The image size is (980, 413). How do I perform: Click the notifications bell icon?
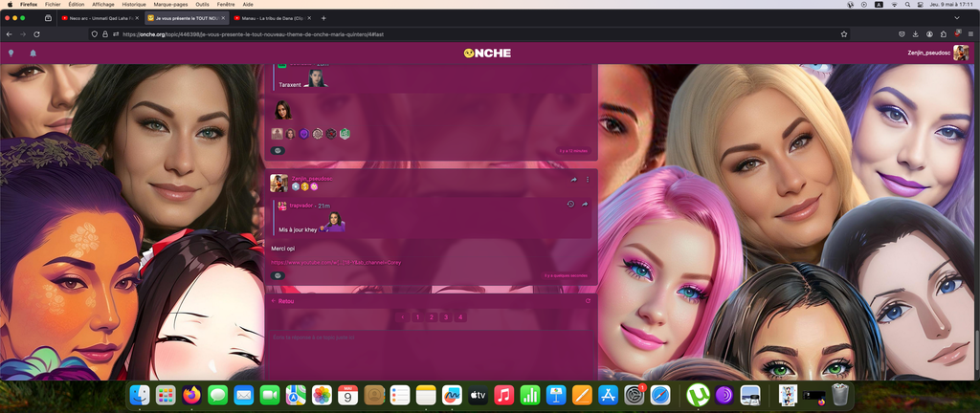pyautogui.click(x=33, y=54)
